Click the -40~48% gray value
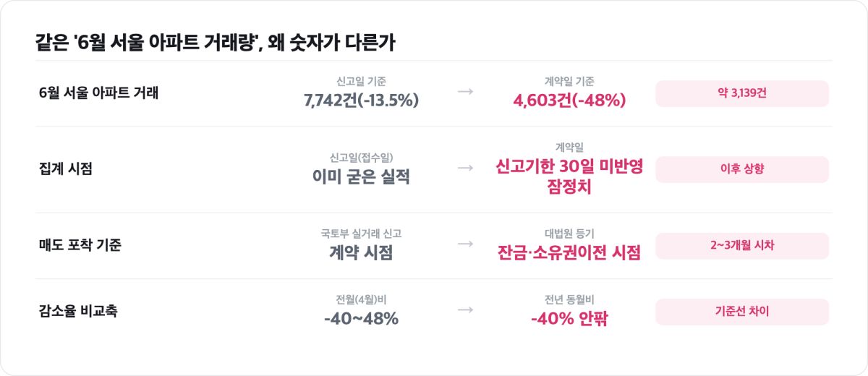 tap(362, 318)
